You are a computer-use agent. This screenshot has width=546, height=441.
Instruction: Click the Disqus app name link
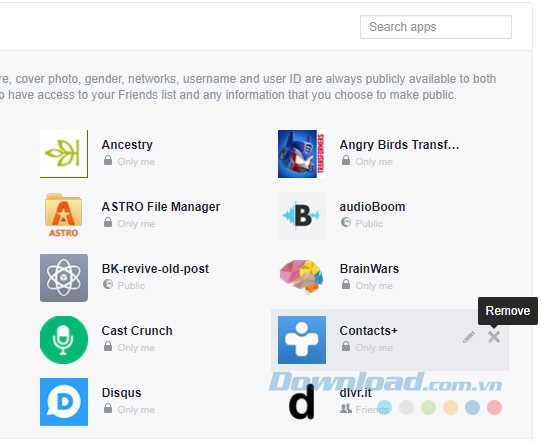(x=121, y=393)
